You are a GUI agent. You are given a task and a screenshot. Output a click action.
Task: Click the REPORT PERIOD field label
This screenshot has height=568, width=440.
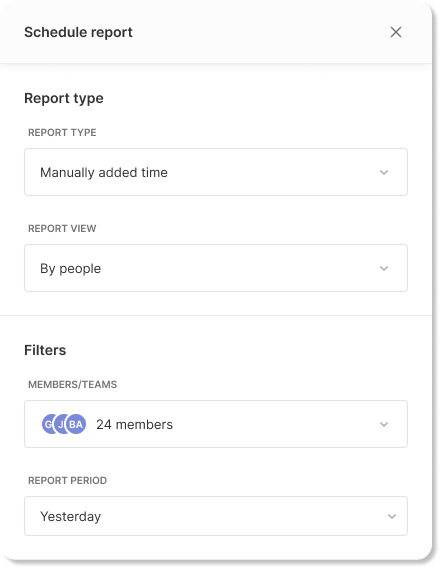(67, 480)
